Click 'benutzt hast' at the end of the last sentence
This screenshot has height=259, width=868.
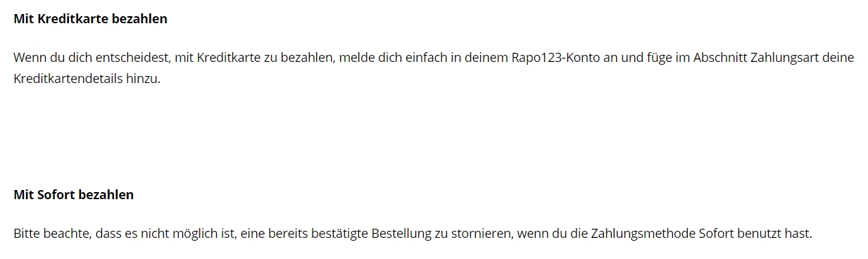coord(773,234)
